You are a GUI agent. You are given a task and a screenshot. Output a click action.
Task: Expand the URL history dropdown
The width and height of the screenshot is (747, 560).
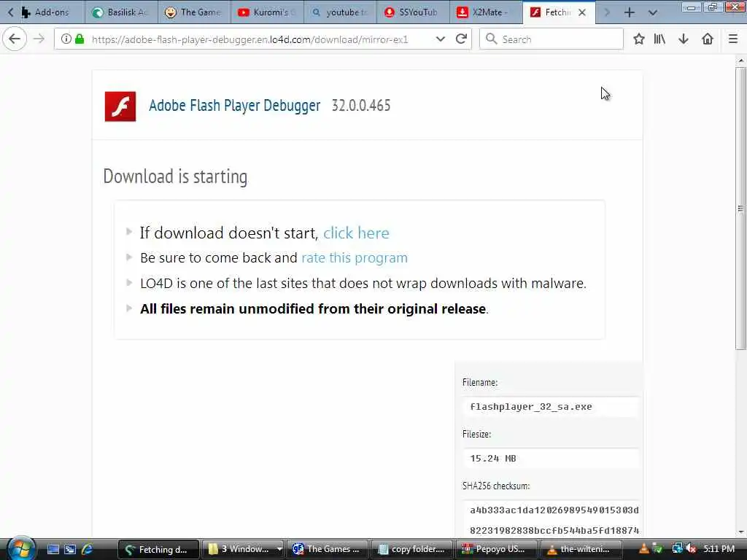point(440,39)
